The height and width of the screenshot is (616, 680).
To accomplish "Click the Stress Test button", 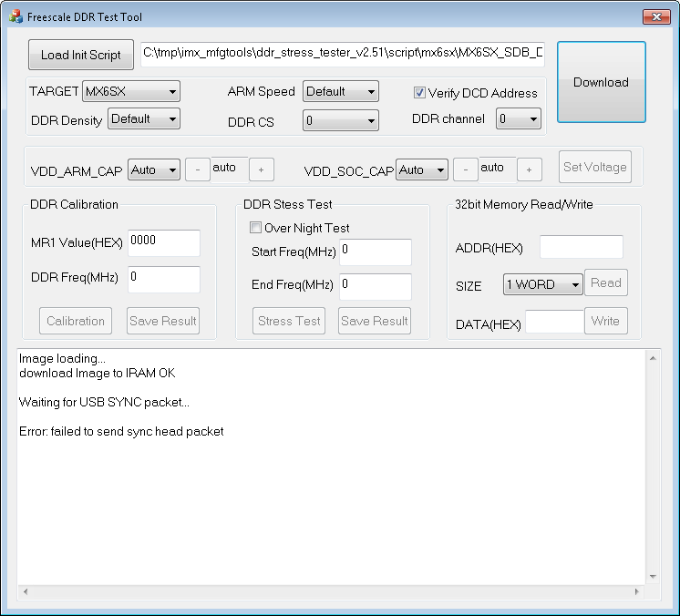I will 289,321.
